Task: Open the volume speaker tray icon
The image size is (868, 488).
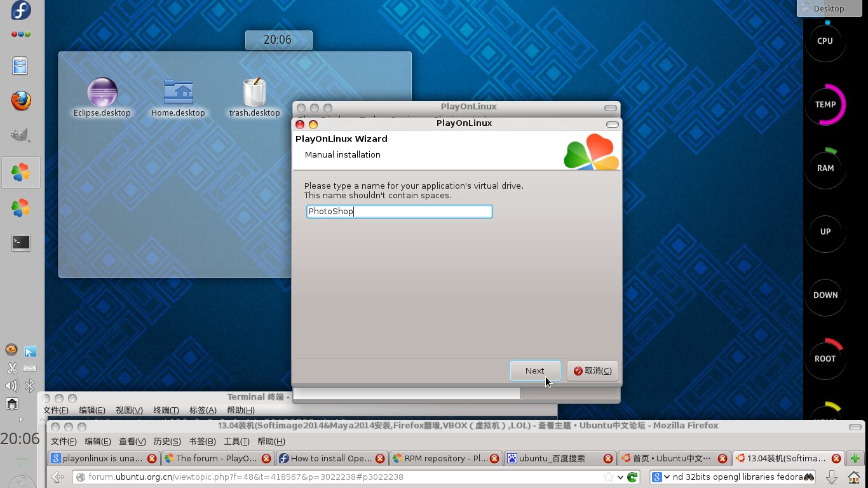Action: (x=11, y=386)
